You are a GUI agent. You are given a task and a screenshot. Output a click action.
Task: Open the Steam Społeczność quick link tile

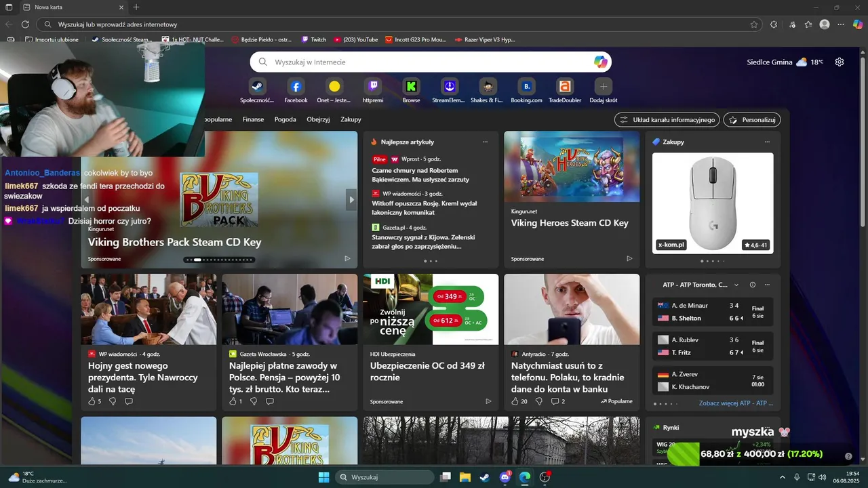click(x=257, y=91)
